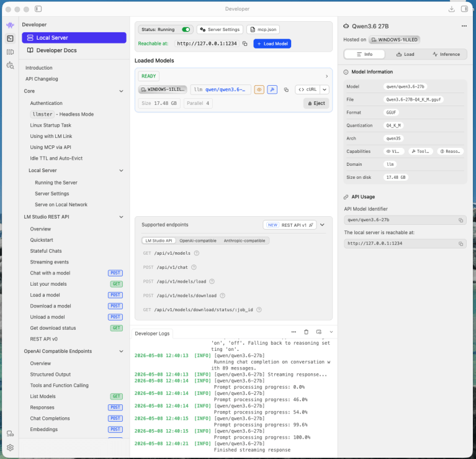Select the OpenAI-compatible endpoints tab

click(198, 240)
